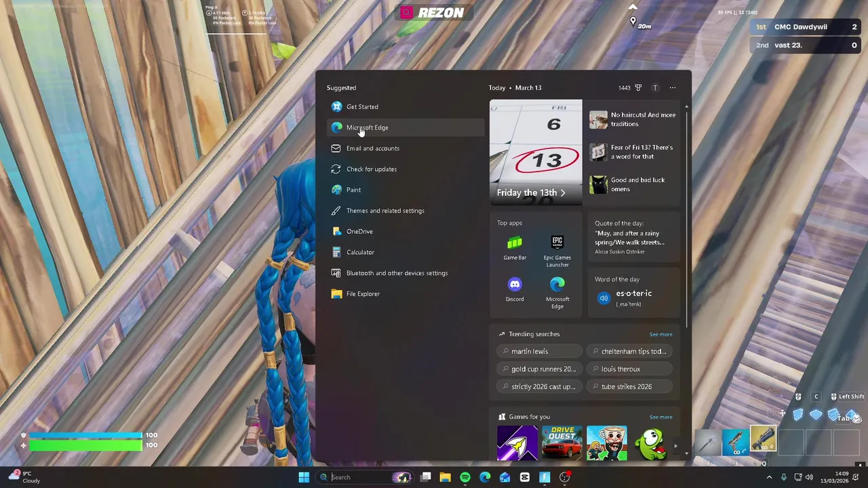The image size is (868, 488).
Task: Click the esoteric word of the day text
Action: click(x=634, y=293)
